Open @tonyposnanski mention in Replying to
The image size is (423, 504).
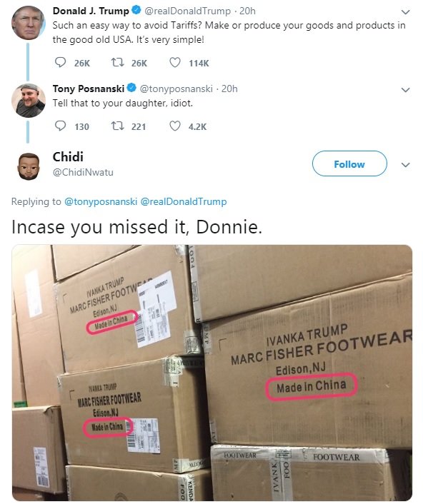pos(101,201)
